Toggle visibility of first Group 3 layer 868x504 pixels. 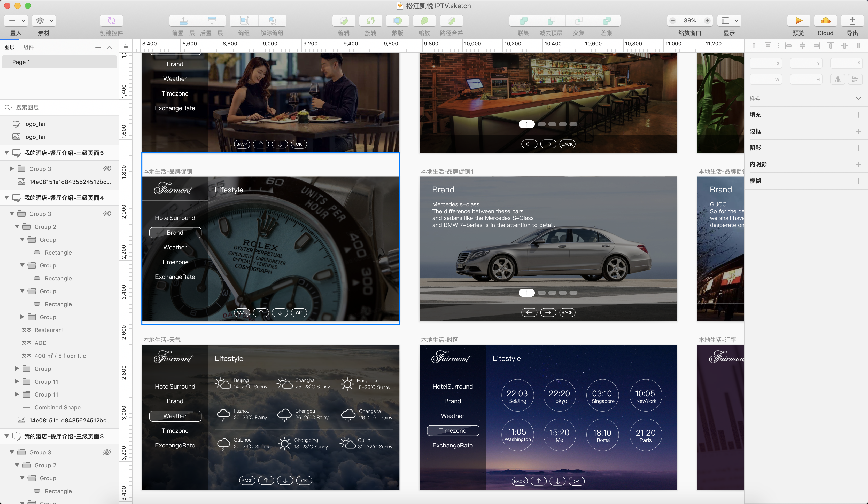107,169
